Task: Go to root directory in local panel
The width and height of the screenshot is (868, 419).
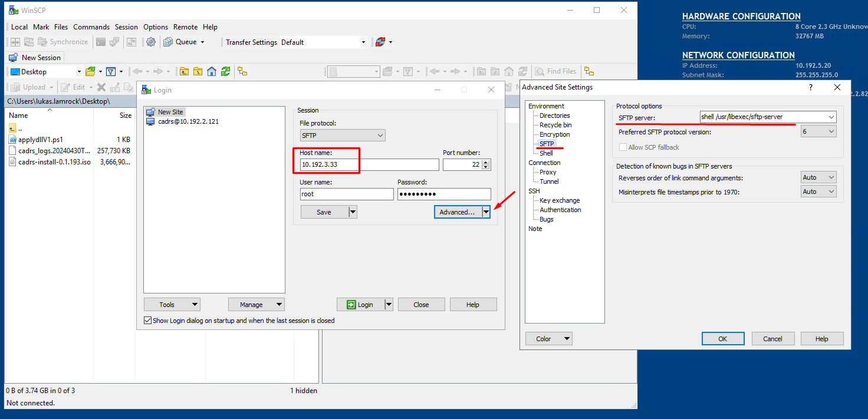Action: click(x=198, y=71)
